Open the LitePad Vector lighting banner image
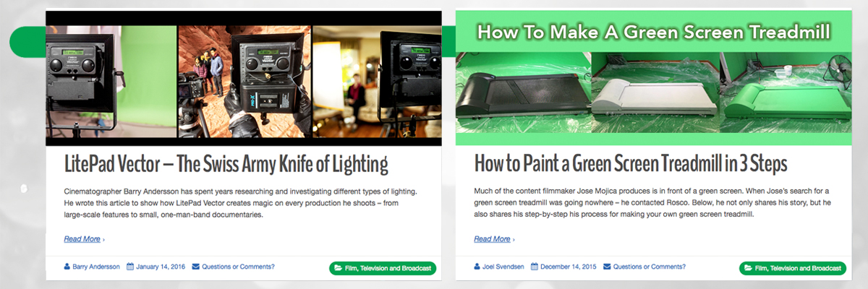This screenshot has width=868, height=289. 243,78
